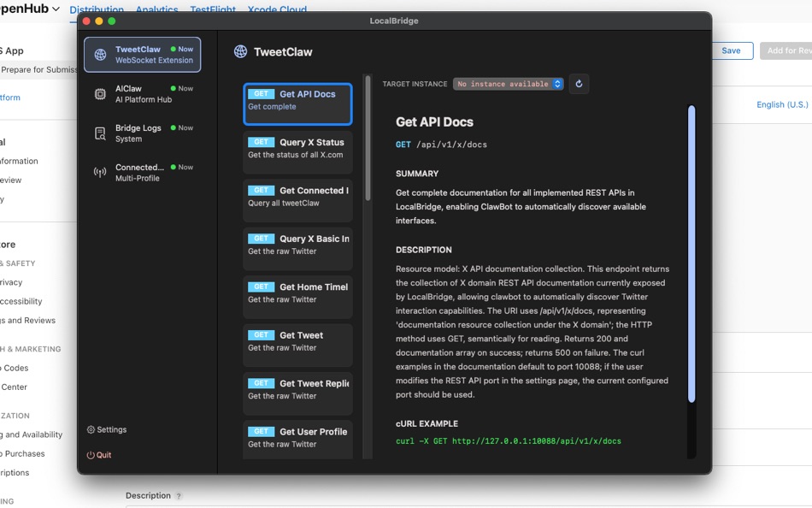Image resolution: width=812 pixels, height=508 pixels.
Task: Select the Get User Profile endpoint
Action: coord(297,440)
